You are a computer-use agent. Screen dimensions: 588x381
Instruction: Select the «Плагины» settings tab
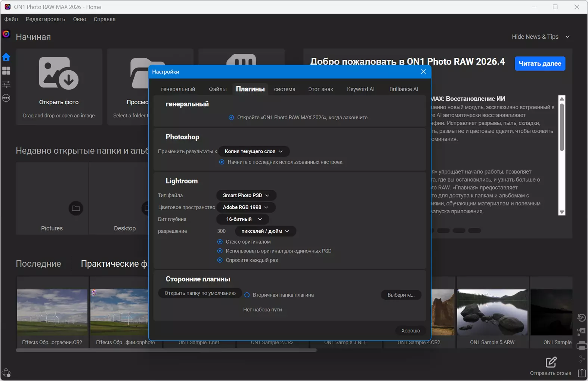(250, 89)
